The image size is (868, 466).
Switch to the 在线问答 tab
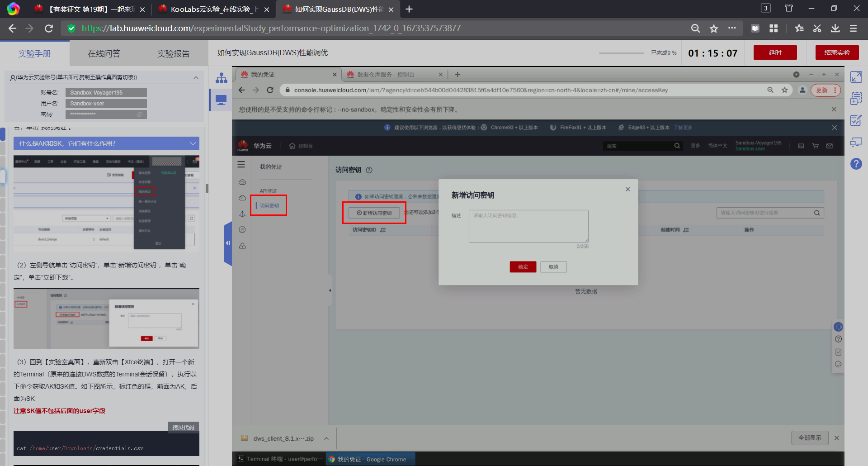point(104,54)
